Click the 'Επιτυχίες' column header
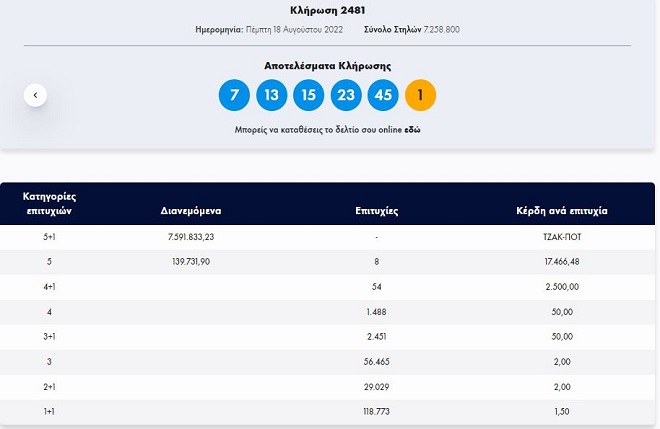 (x=377, y=211)
